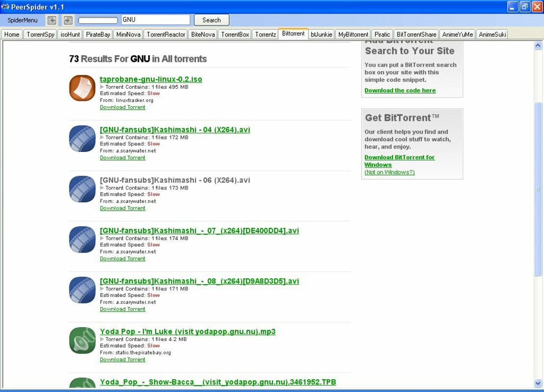The width and height of the screenshot is (544, 392).
Task: Open the MyBittorrent tab
Action: click(353, 34)
